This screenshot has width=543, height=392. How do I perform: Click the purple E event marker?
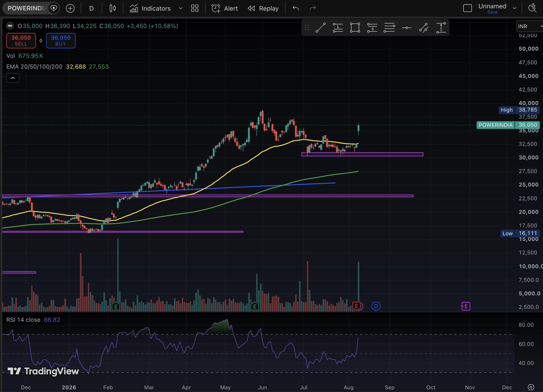[x=466, y=306]
